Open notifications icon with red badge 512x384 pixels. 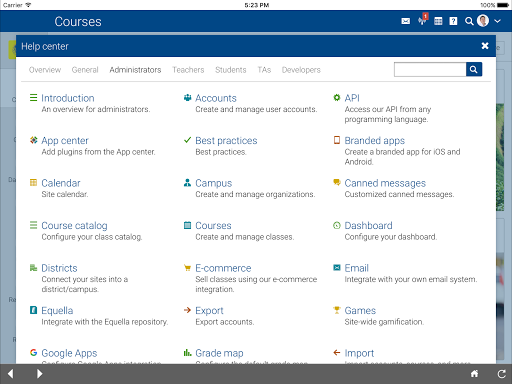pos(423,20)
